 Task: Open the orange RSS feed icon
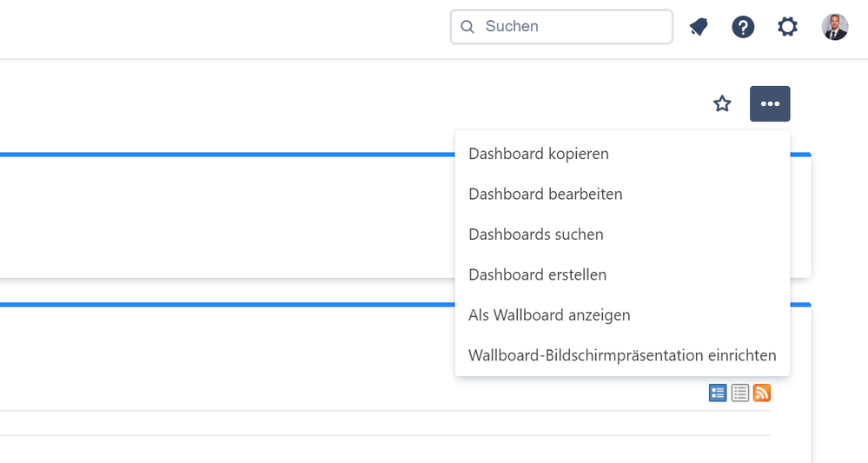pyautogui.click(x=762, y=393)
